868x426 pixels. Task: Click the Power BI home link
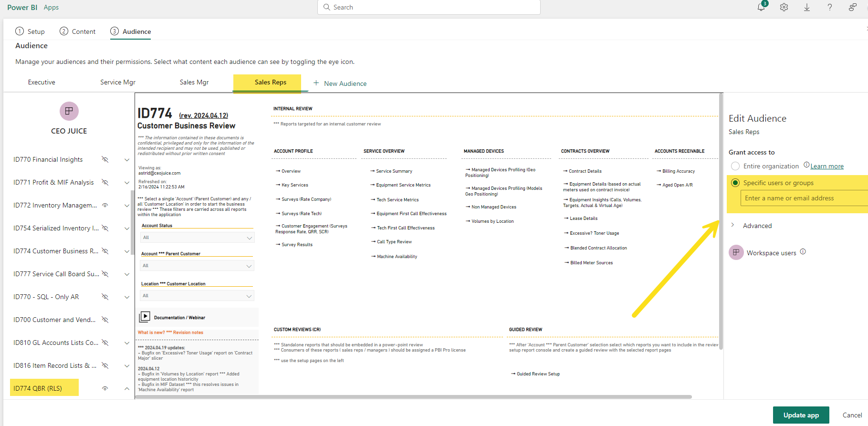(x=22, y=7)
